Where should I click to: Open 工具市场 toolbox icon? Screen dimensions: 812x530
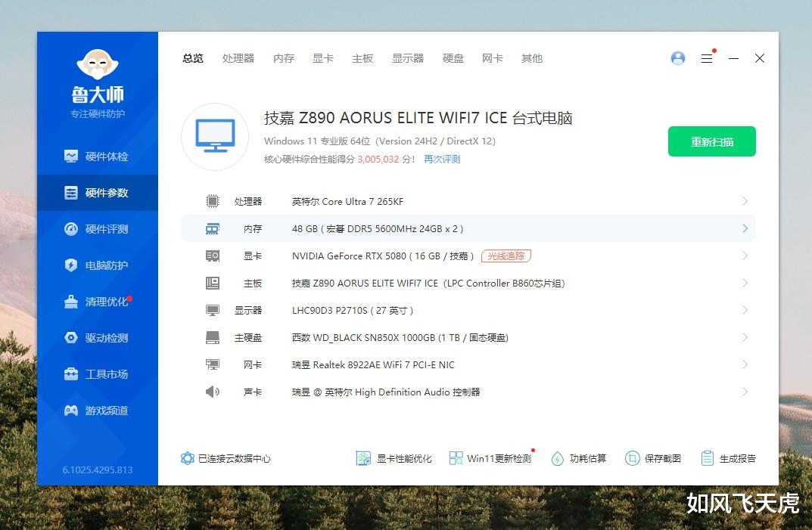coord(71,373)
